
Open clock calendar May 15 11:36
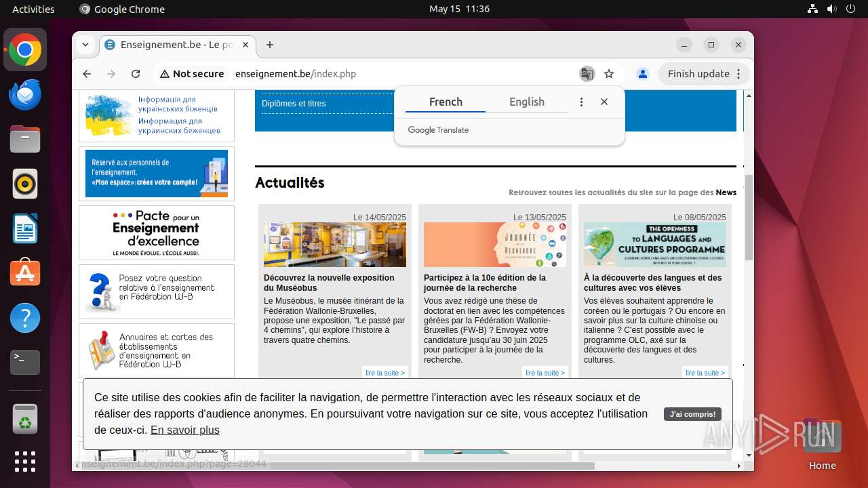tap(459, 9)
